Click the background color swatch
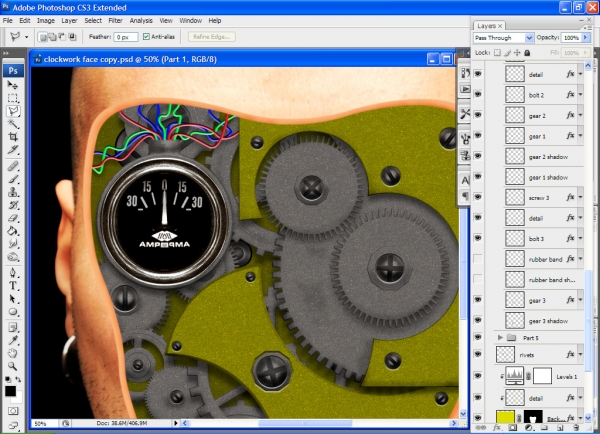The image size is (600, 434). click(18, 399)
